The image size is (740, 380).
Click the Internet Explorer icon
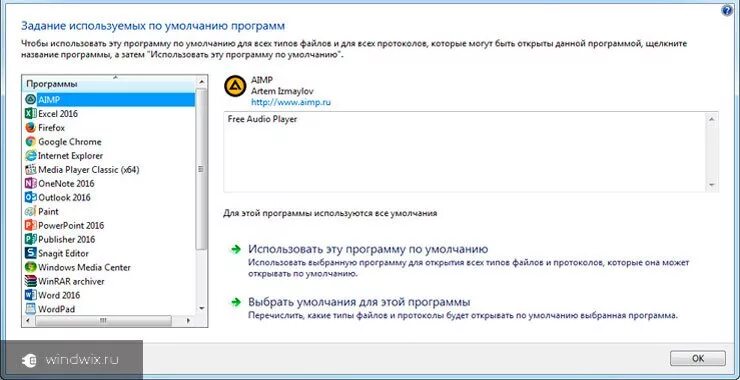coord(31,155)
